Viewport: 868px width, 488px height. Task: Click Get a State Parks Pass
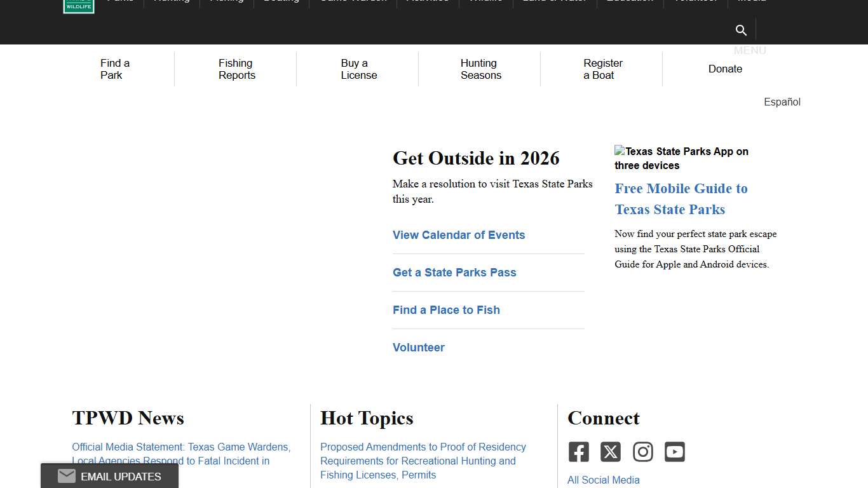click(454, 273)
